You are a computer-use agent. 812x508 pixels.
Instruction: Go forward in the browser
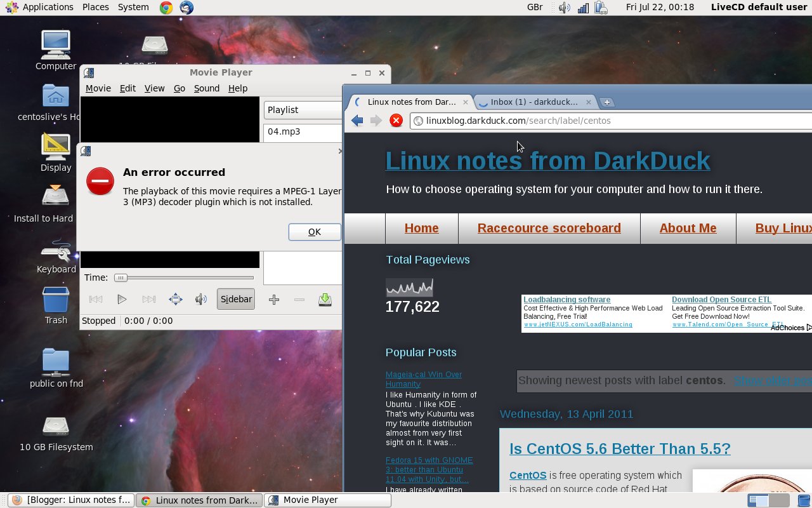click(376, 120)
